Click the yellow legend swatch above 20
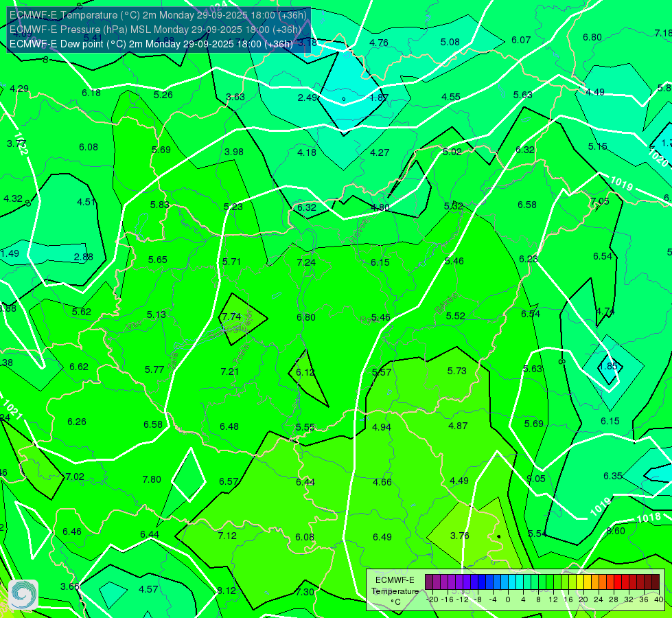The width and height of the screenshot is (672, 618). (x=580, y=582)
